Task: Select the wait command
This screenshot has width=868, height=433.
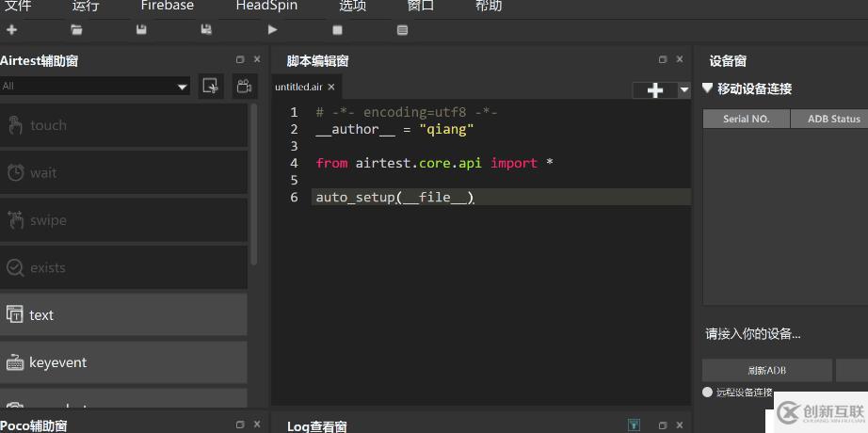Action: point(123,173)
